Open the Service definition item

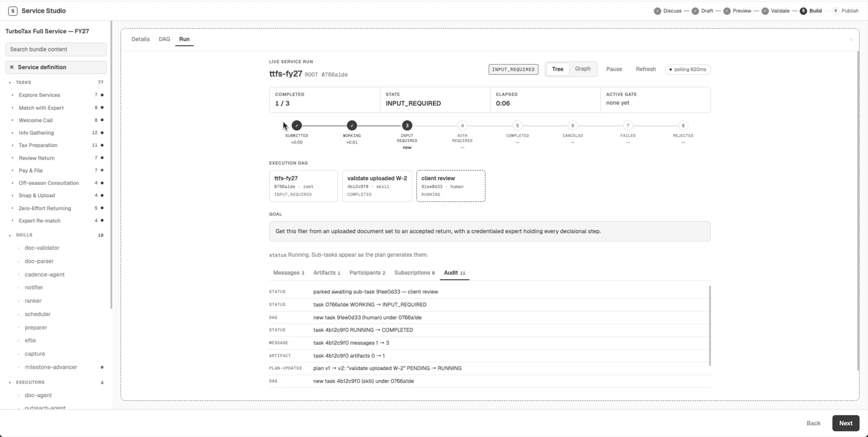56,67
